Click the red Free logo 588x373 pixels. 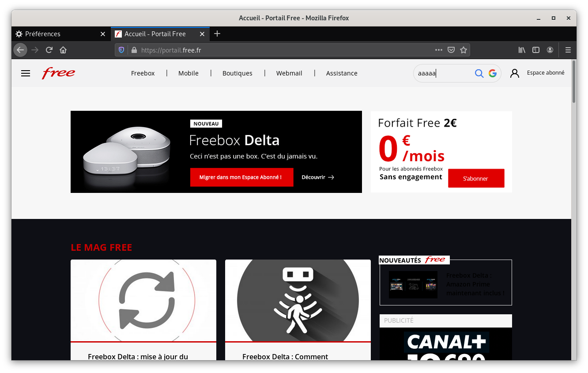coord(58,73)
